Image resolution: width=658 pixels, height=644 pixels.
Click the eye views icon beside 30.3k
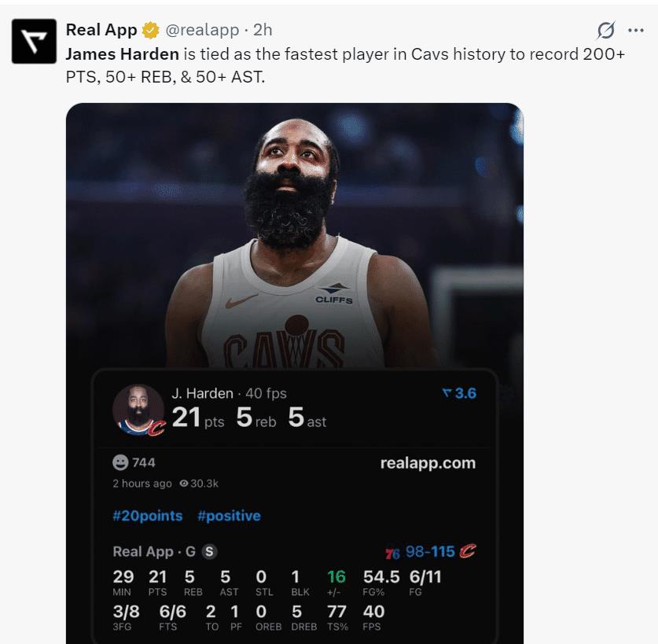point(183,484)
